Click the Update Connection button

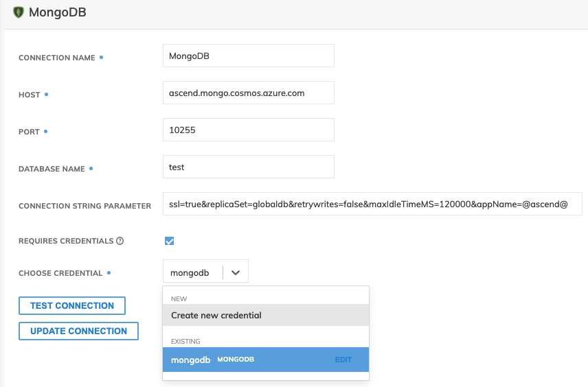click(x=78, y=331)
